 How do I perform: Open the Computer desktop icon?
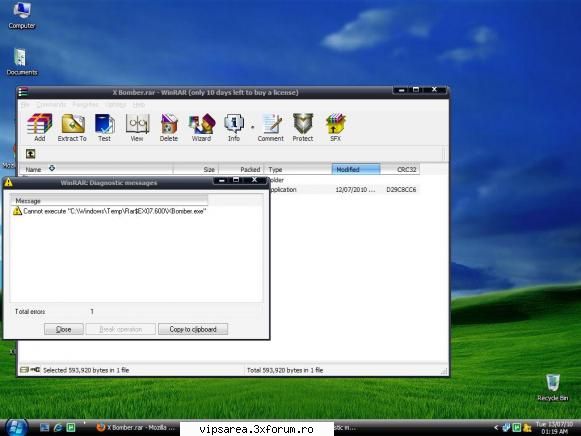[21, 15]
